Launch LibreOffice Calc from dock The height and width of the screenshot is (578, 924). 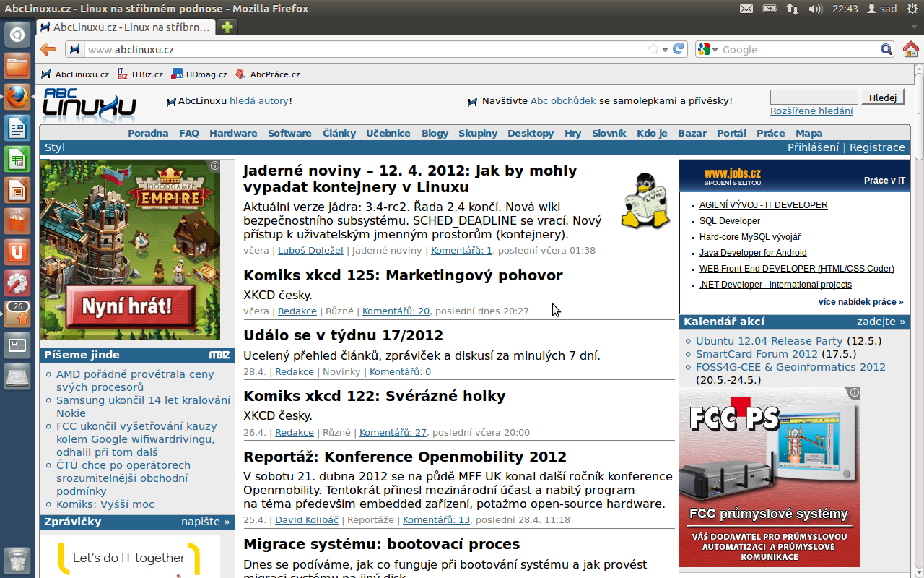pos(17,160)
